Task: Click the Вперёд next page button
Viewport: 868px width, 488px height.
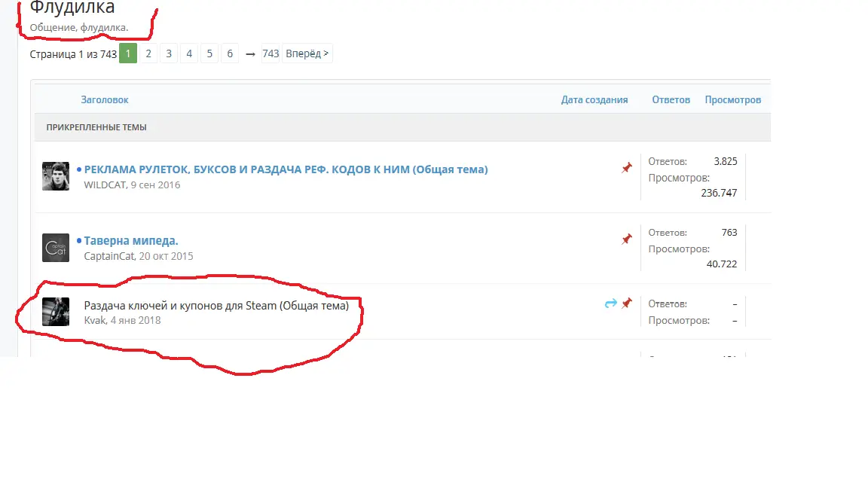Action: 307,53
